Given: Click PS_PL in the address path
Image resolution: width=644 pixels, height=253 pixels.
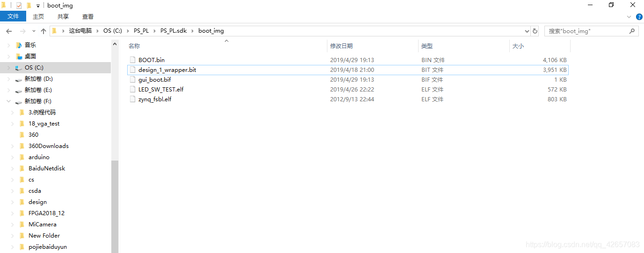Looking at the screenshot, I should [141, 31].
